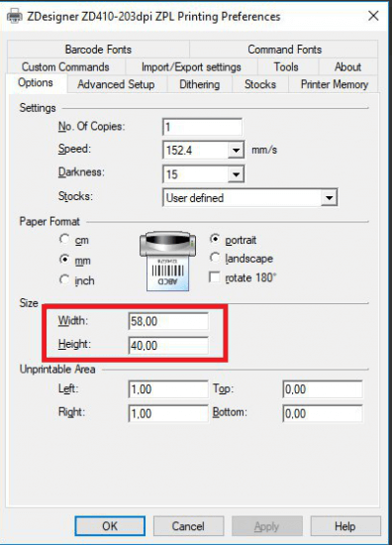
Task: Click the OK button
Action: pyautogui.click(x=110, y=526)
